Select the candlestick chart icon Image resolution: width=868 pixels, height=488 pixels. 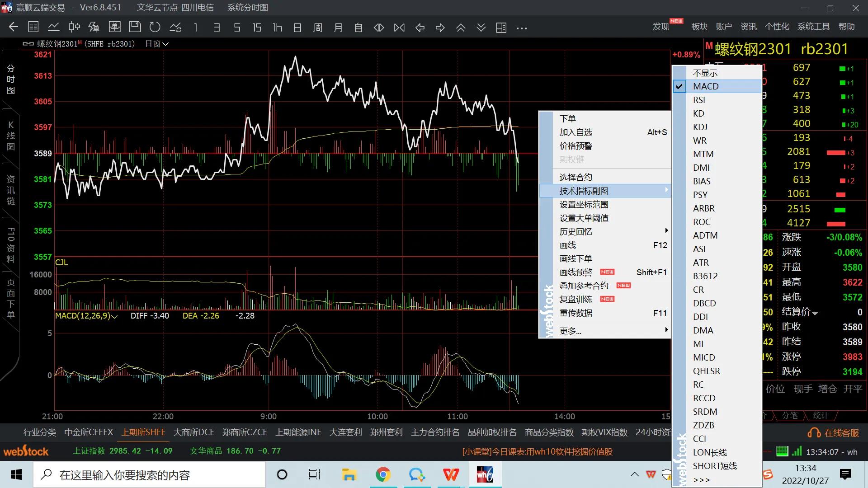point(74,27)
